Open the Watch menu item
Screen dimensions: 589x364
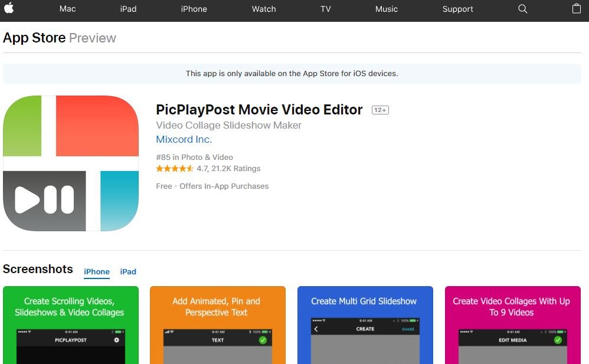point(264,9)
